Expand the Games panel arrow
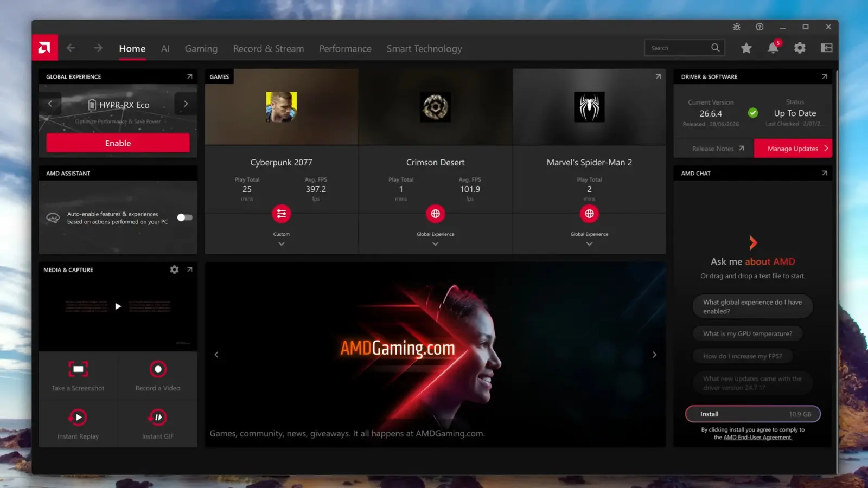This screenshot has width=868, height=488. pos(658,76)
